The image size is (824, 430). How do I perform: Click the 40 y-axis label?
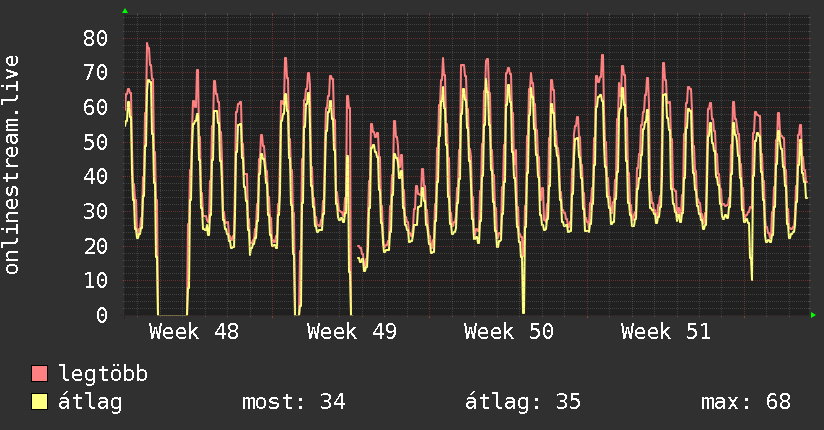95,177
